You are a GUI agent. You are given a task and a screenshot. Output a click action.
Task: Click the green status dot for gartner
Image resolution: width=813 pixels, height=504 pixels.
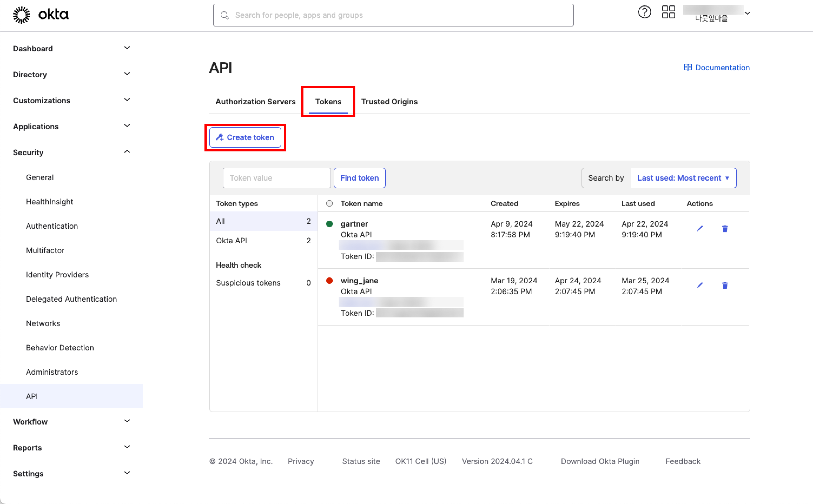coord(329,224)
